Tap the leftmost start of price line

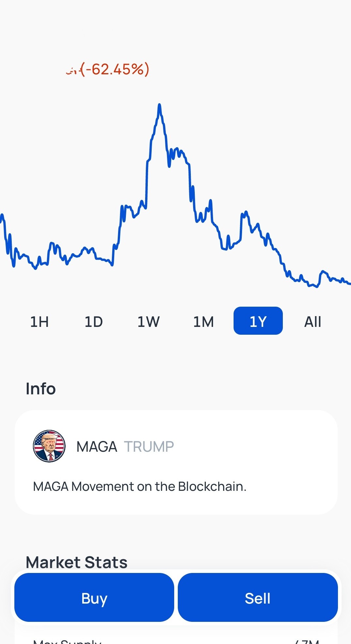click(2, 216)
